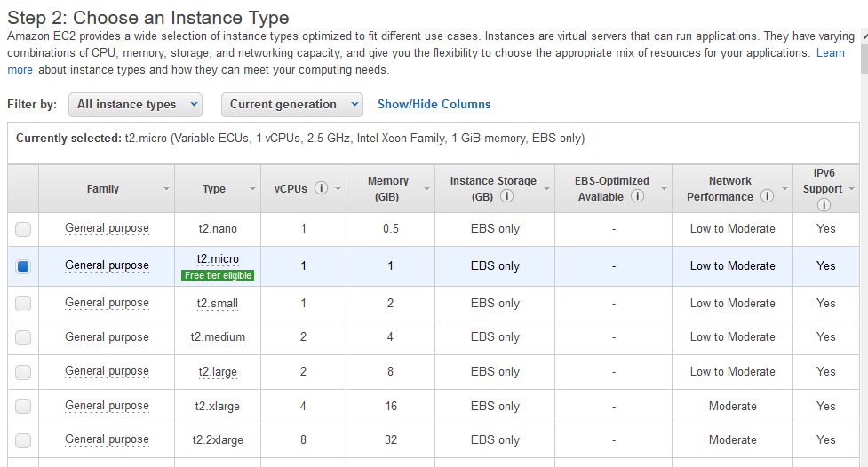Click the IPv6 Support info icon
This screenshot has height=467, width=868.
(824, 204)
